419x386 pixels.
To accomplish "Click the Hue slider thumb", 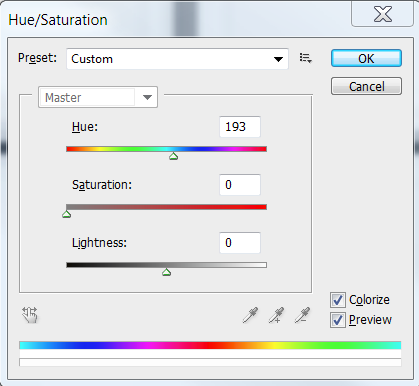I will point(173,156).
